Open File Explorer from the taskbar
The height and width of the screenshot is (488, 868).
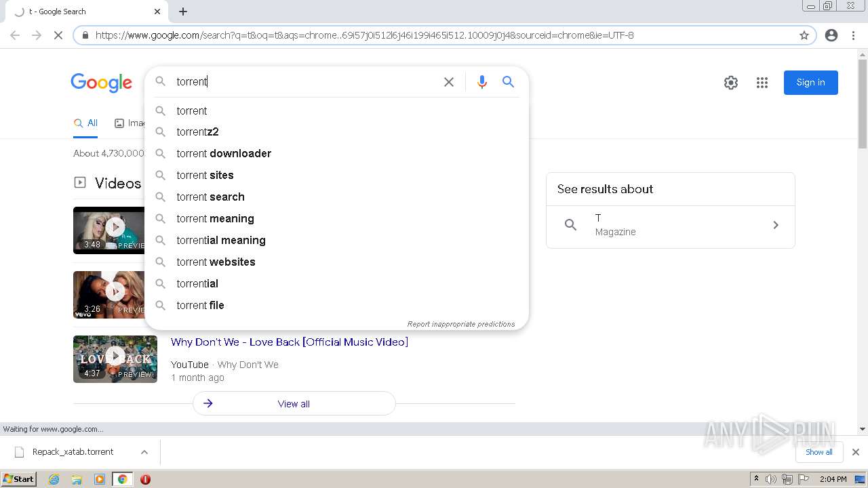pos(77,479)
